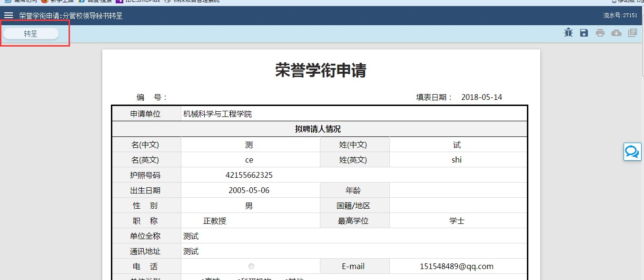Screen dimensions: 644x280
Task: Click the 填表日期 label
Action: tap(435, 97)
